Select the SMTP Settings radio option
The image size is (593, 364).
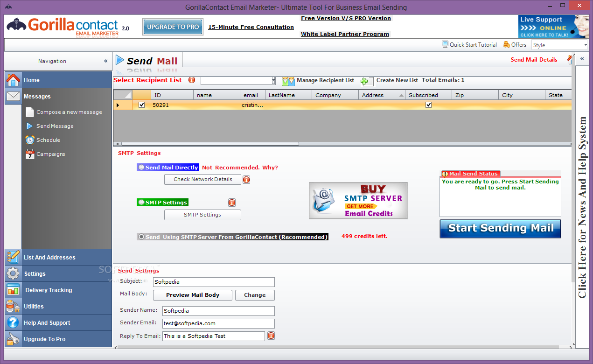coord(141,203)
